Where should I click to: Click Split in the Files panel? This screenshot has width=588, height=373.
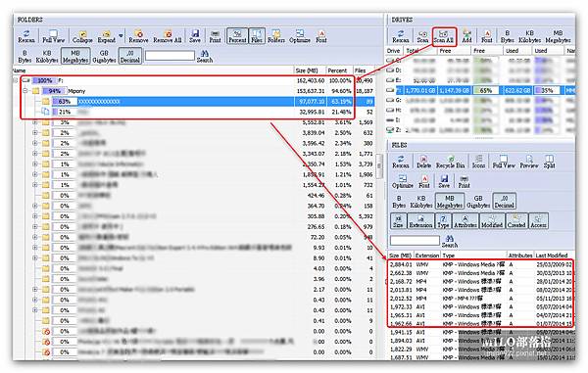549,162
